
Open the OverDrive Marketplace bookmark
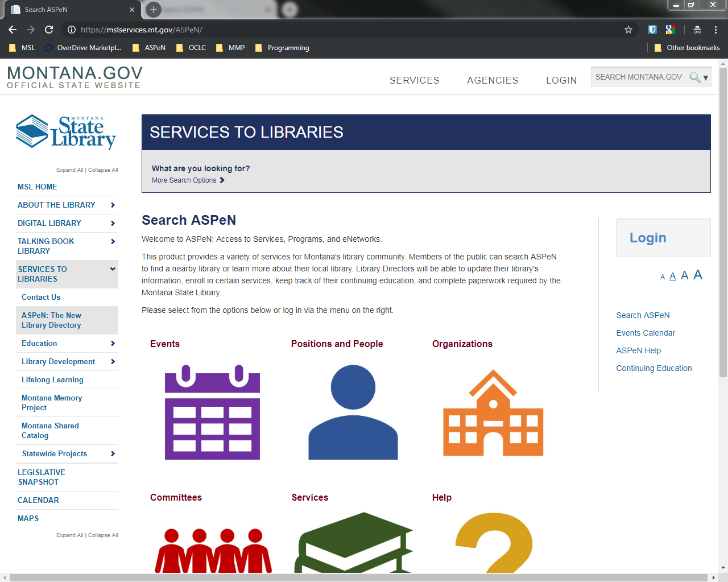coord(83,48)
